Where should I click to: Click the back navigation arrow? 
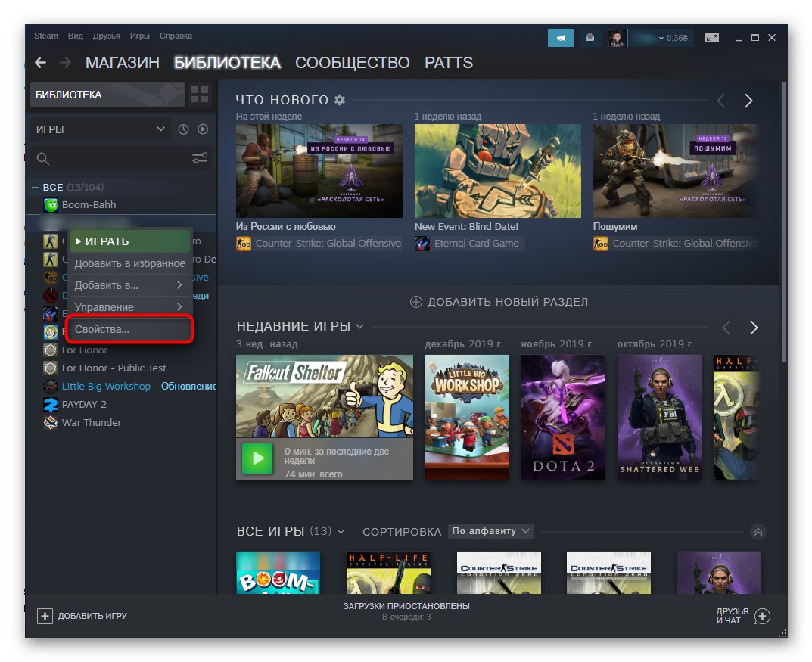40,63
